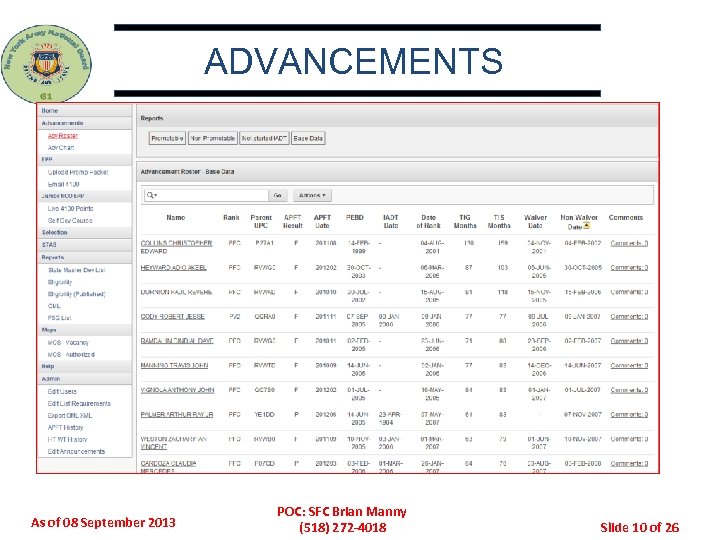The width and height of the screenshot is (720, 540).
Task: Open the Edit List Requirements link
Action: (x=79, y=404)
